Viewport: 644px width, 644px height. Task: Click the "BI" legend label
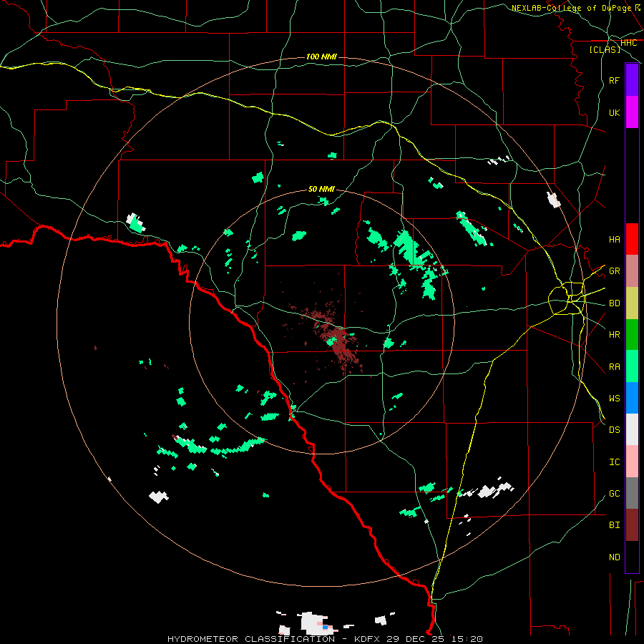point(615,525)
